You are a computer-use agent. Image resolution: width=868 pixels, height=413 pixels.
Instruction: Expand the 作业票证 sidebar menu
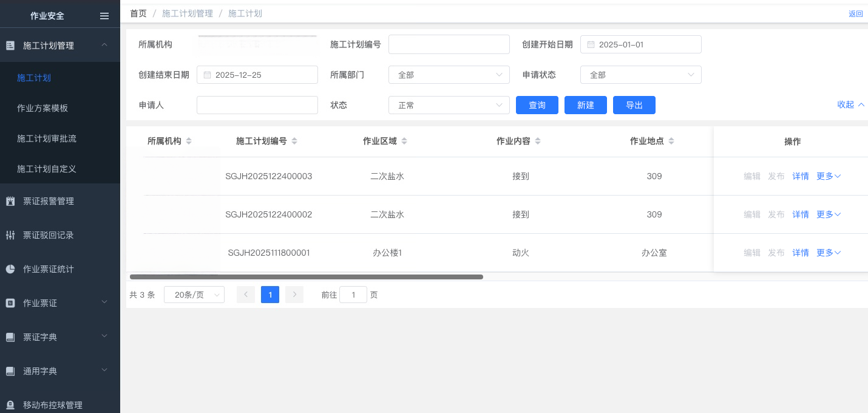[60, 303]
